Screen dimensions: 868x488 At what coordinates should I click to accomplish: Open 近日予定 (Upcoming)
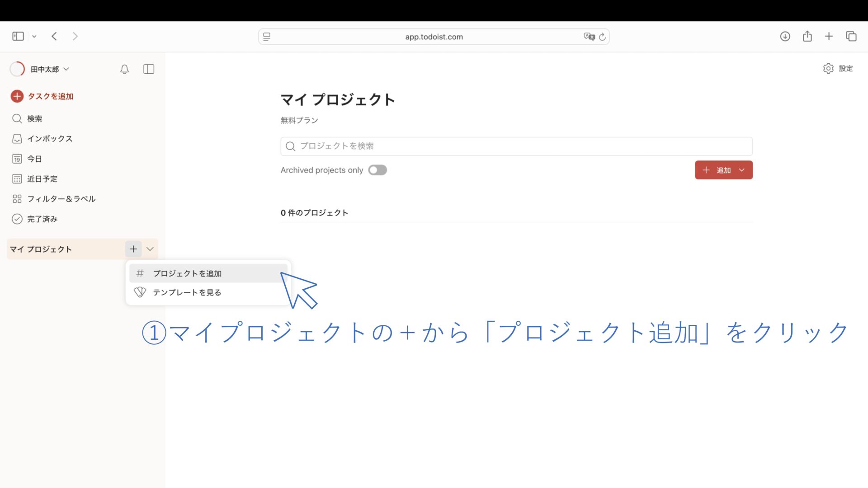pyautogui.click(x=42, y=178)
